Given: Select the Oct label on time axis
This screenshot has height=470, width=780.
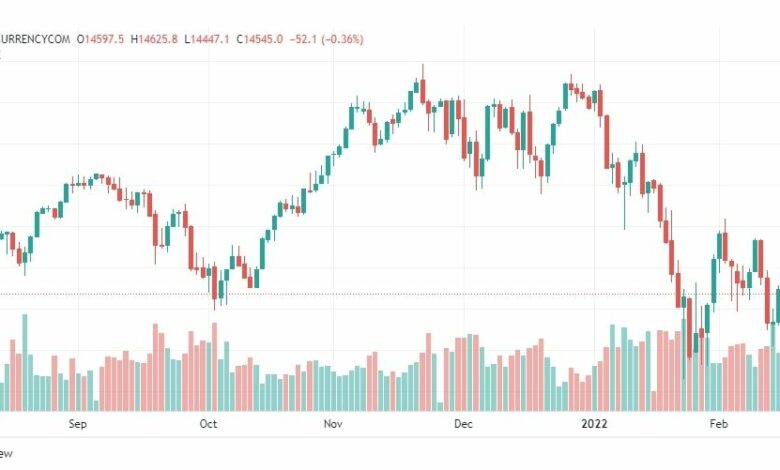Looking at the screenshot, I should pos(208,424).
